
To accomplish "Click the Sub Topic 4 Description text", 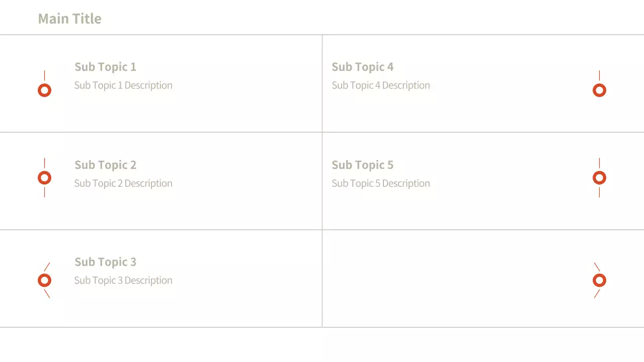I will pyautogui.click(x=381, y=85).
